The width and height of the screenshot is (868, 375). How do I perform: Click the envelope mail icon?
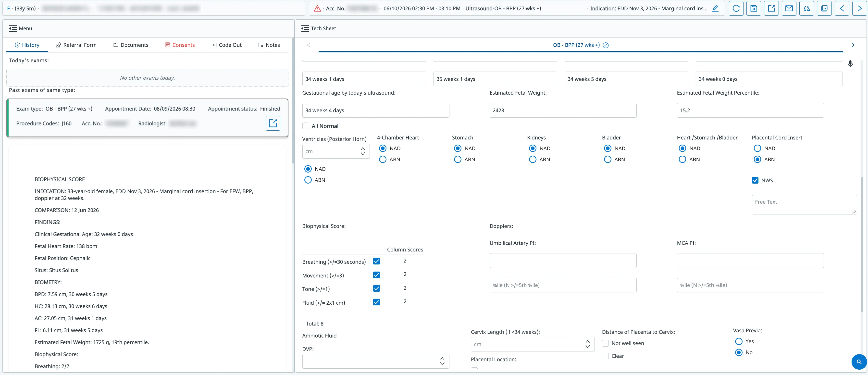(x=789, y=8)
